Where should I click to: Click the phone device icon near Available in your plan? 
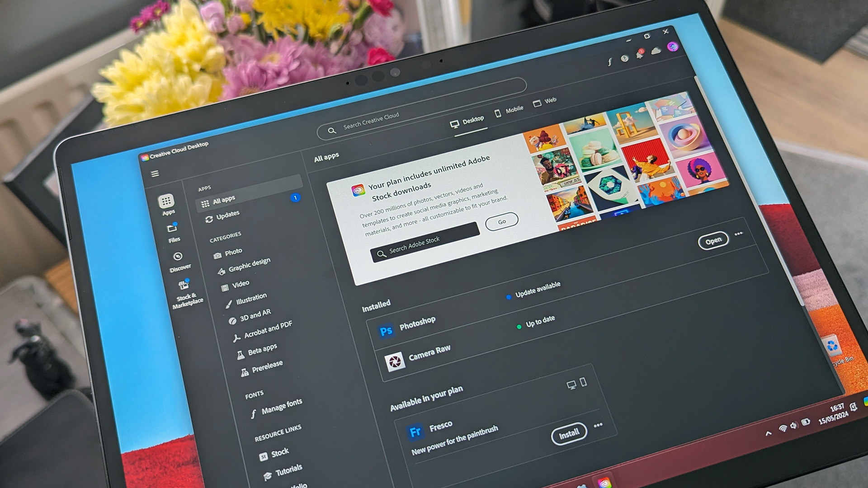(x=584, y=382)
